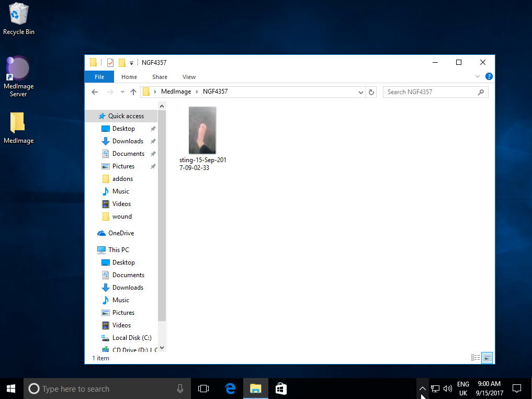Open Task View from taskbar
This screenshot has width=532, height=399.
coord(203,389)
